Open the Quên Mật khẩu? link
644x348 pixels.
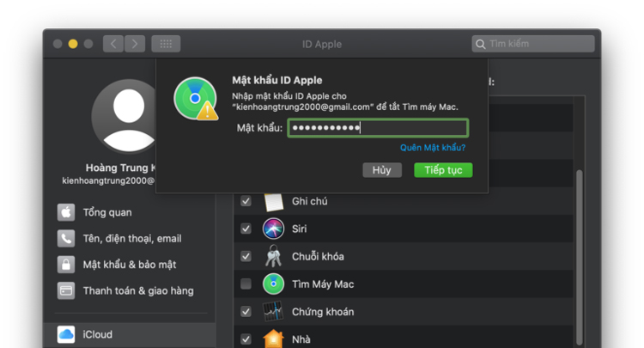[x=433, y=148]
